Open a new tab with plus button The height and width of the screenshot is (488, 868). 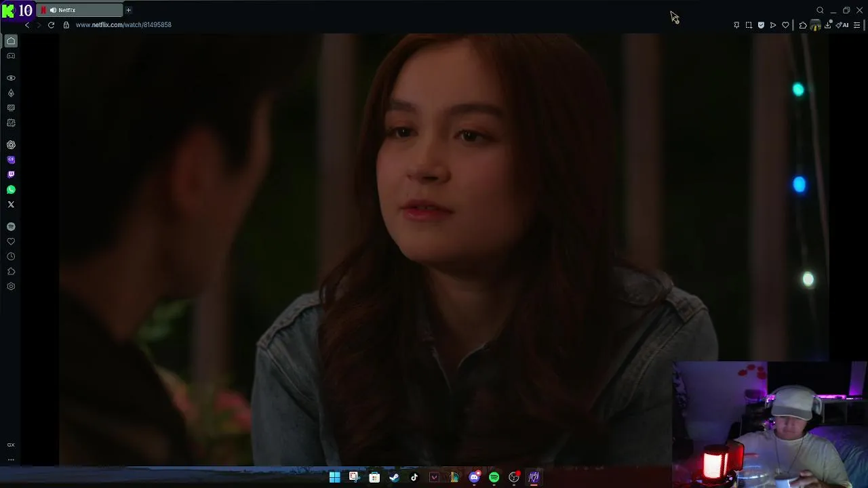[x=128, y=10]
